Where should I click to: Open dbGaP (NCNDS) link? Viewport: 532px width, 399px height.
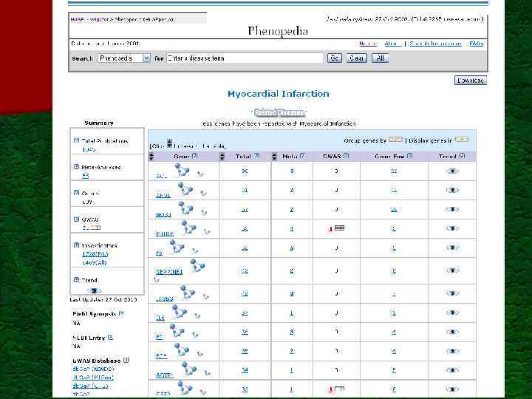[x=93, y=369]
